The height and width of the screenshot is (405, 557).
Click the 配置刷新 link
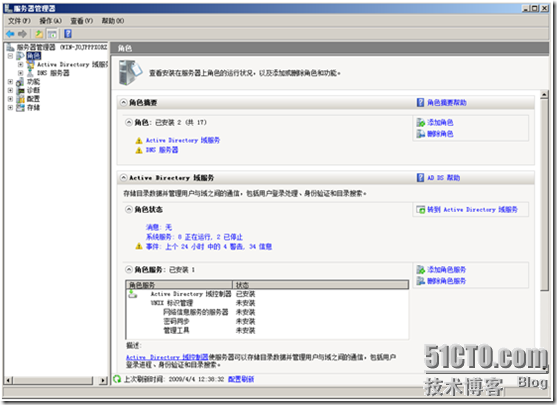point(241,379)
